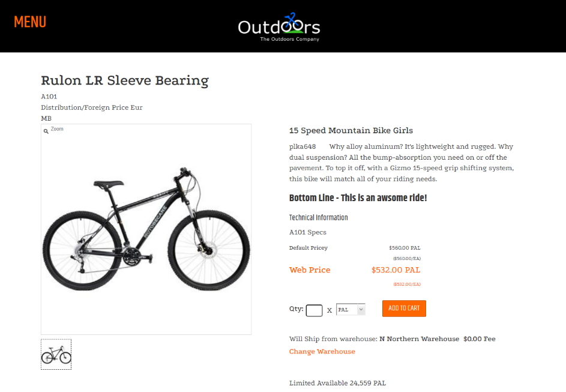The height and width of the screenshot is (392, 566).
Task: Click the magnifier zoom icon
Action: 46,131
